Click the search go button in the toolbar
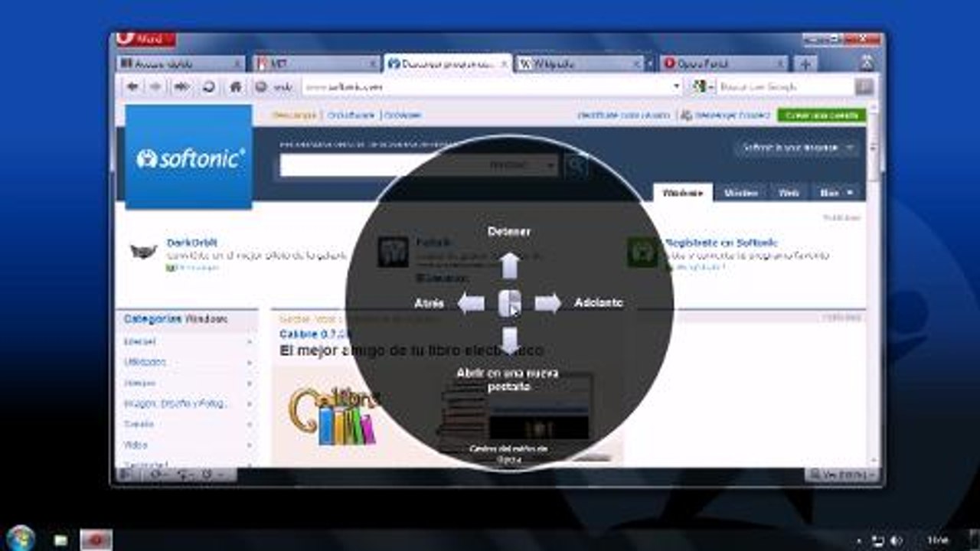 pos(865,87)
